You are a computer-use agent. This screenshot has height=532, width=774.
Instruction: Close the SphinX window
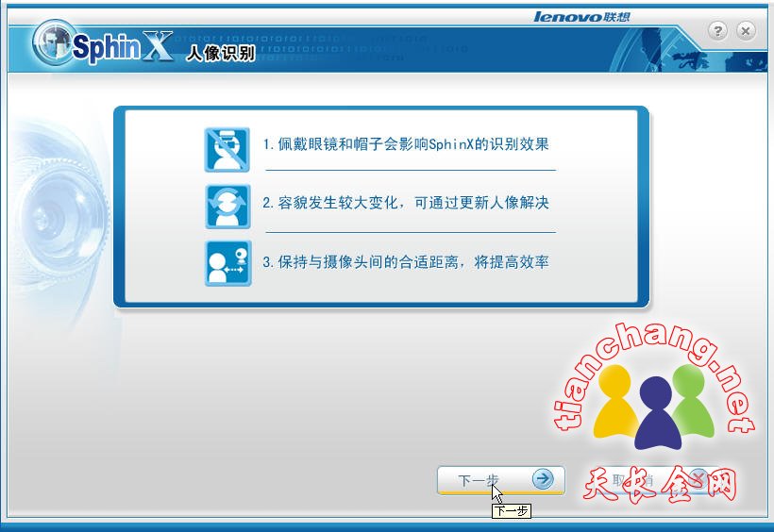coord(746,31)
